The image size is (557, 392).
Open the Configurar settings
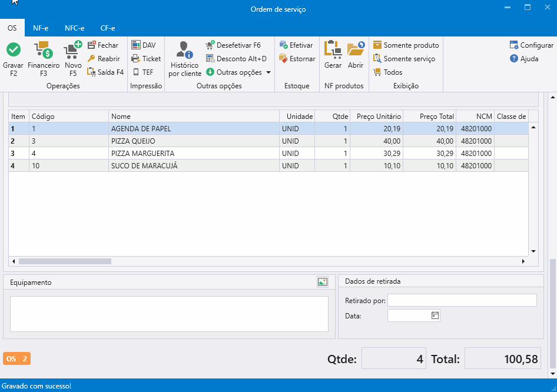tap(531, 45)
